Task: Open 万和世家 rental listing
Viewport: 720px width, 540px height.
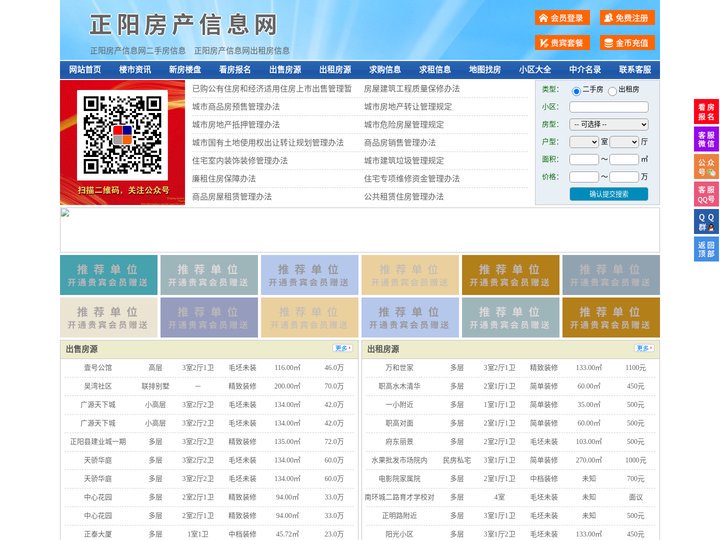Action: [x=399, y=367]
